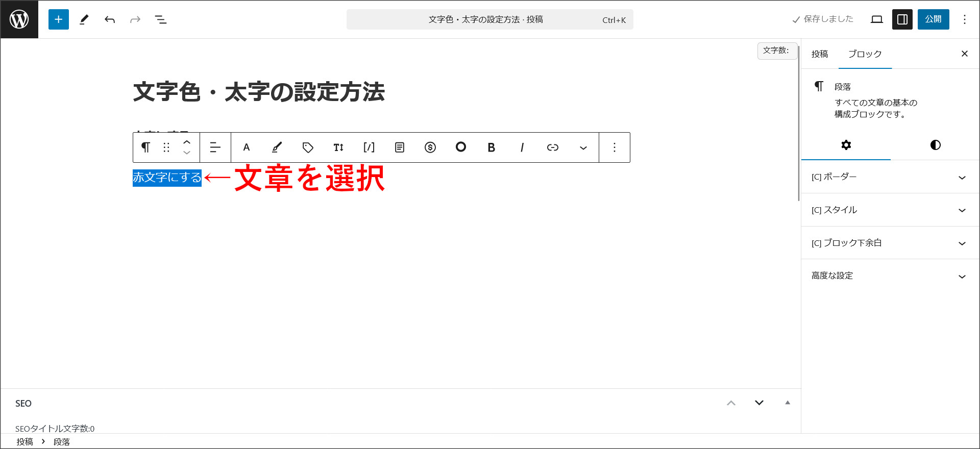Open the command palette title bar
The height and width of the screenshot is (449, 980).
coord(489,19)
